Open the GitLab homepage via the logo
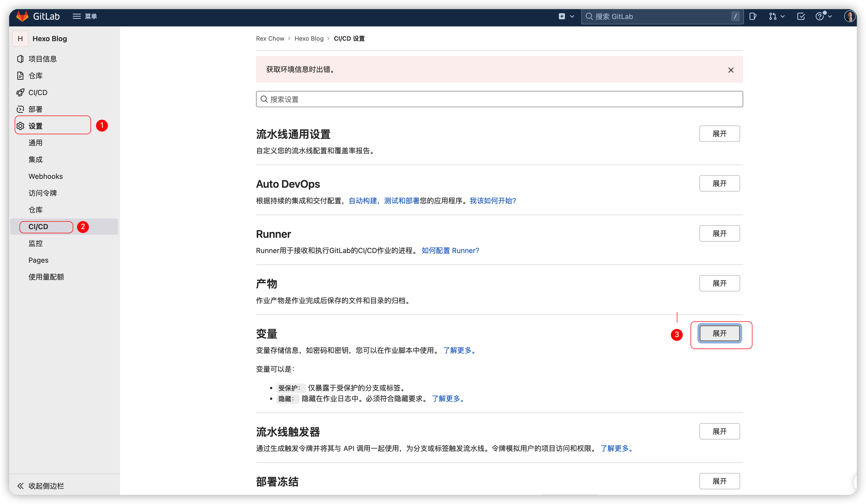 pyautogui.click(x=38, y=16)
